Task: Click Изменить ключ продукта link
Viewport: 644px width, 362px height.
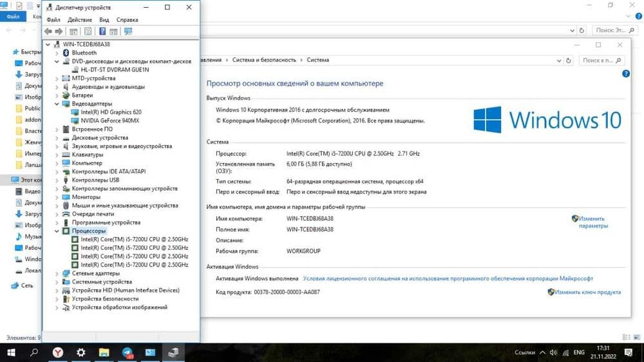Action: 588,292
